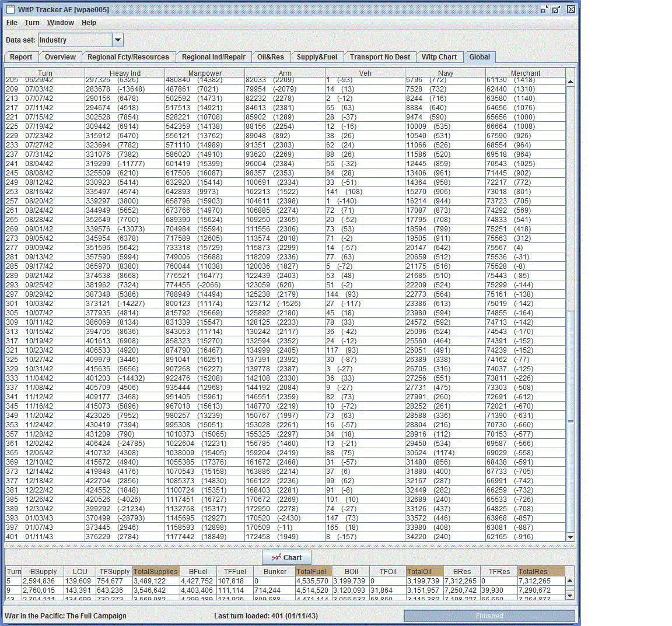Image resolution: width=672 pixels, height=626 pixels.
Task: Click the 3,489,122 TotalSupplies cell
Action: (x=156, y=581)
